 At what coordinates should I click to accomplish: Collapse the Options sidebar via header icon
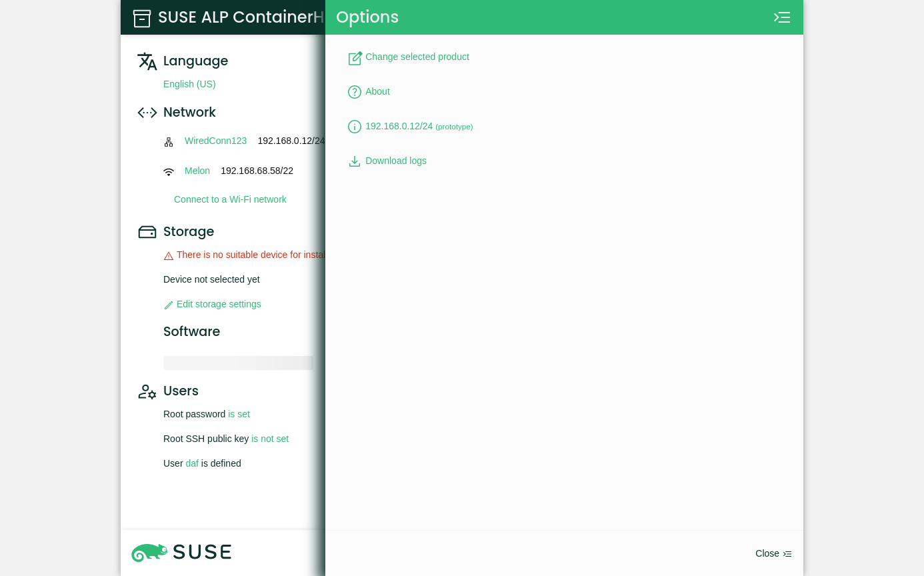point(782,17)
